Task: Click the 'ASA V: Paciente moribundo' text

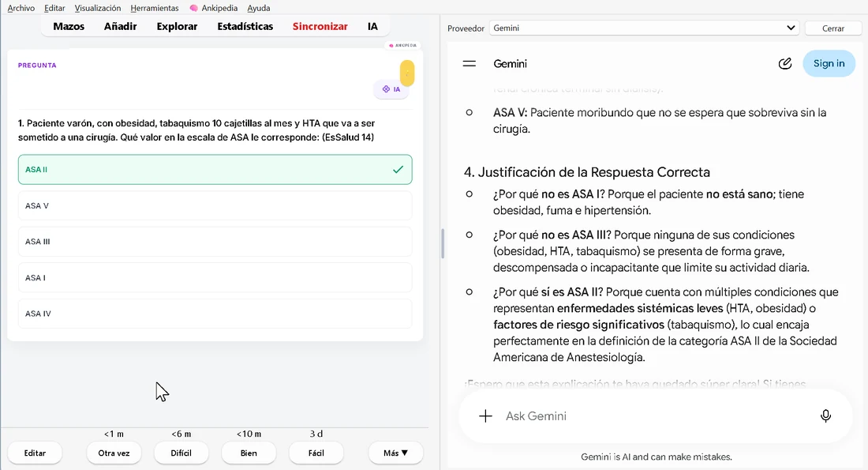Action: 660,121
